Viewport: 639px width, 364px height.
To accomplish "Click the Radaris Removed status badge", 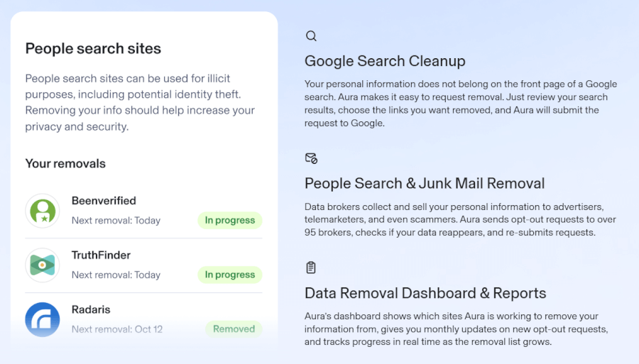I will point(234,329).
